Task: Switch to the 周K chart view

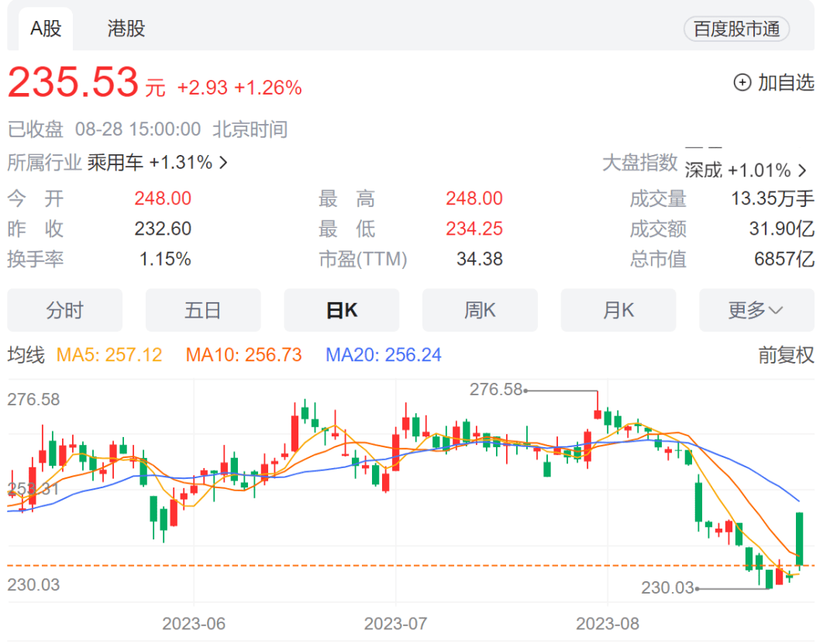Action: (480, 311)
